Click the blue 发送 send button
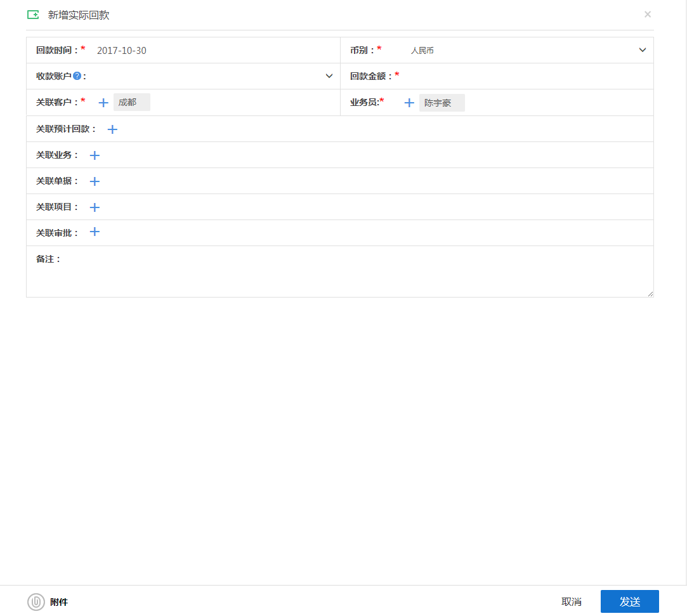 click(630, 601)
